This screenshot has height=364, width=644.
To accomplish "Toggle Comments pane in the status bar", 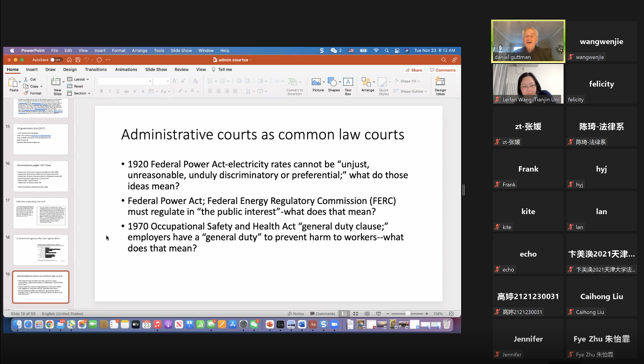I will (x=322, y=314).
